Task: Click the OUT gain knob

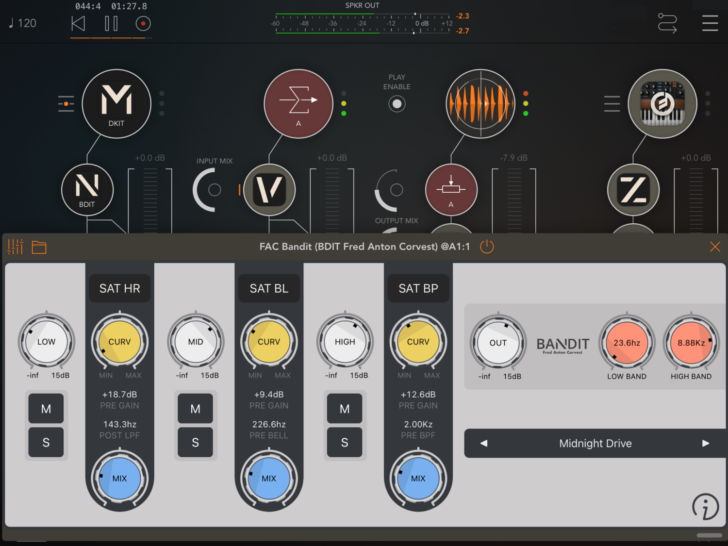Action: click(x=498, y=343)
